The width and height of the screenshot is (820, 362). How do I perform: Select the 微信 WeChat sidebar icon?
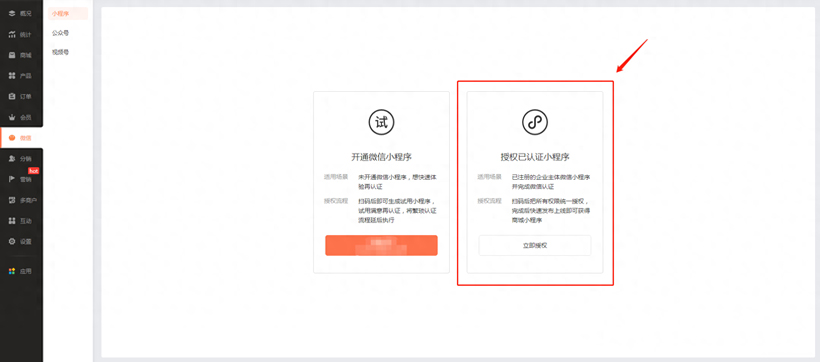[12, 138]
